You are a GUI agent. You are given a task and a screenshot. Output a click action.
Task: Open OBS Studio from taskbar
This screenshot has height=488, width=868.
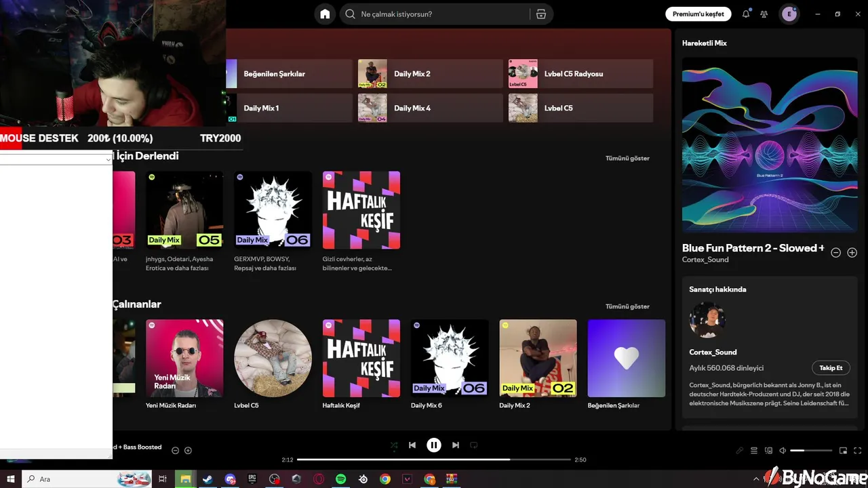pos(274,479)
